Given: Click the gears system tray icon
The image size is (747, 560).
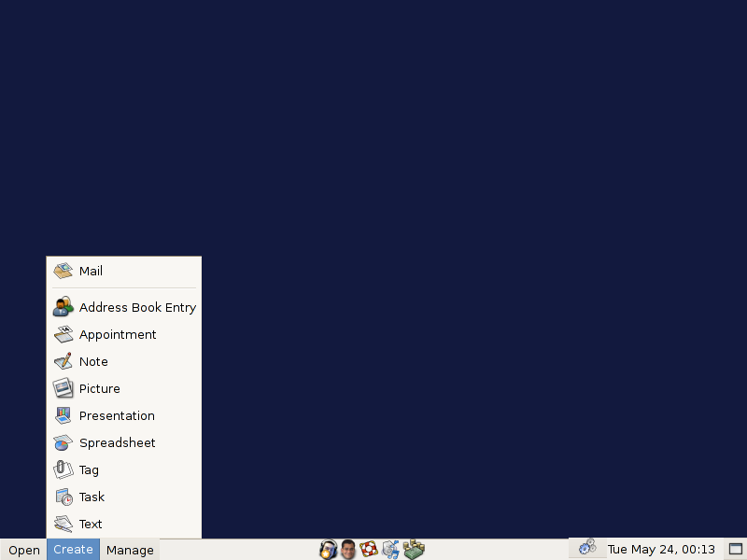Looking at the screenshot, I should [x=587, y=548].
